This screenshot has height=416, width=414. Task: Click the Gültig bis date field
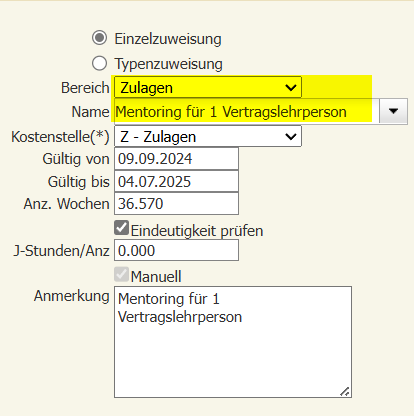tap(176, 181)
